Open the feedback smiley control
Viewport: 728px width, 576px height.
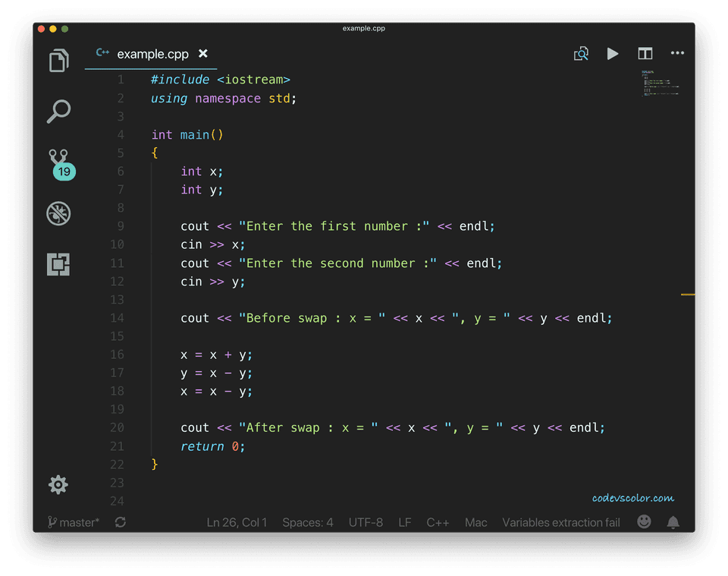point(644,521)
